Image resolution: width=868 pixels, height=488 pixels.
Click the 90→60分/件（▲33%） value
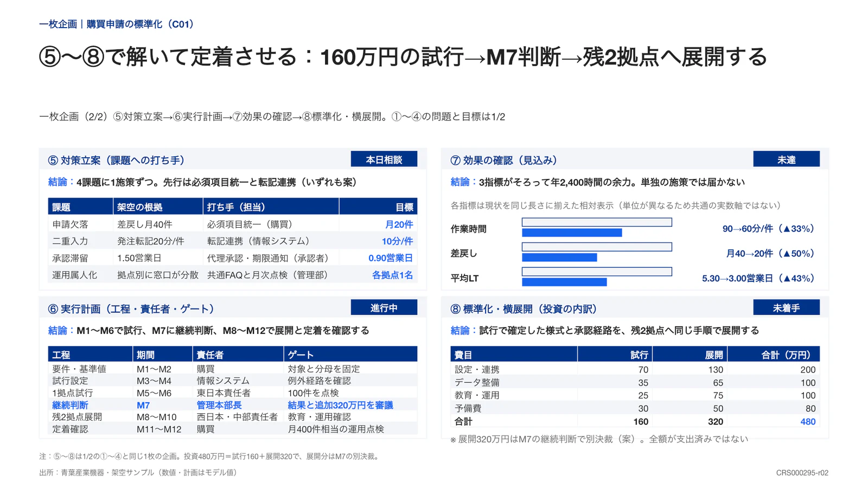(x=770, y=229)
